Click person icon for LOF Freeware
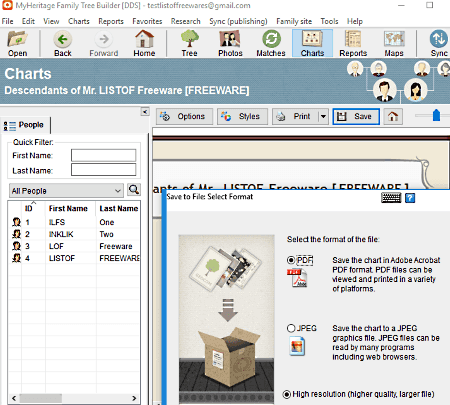 tap(16, 246)
